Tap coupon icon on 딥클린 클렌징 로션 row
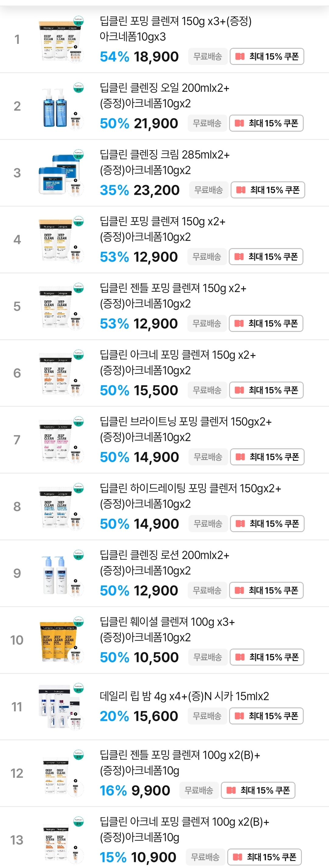329x868 pixels. click(x=239, y=590)
